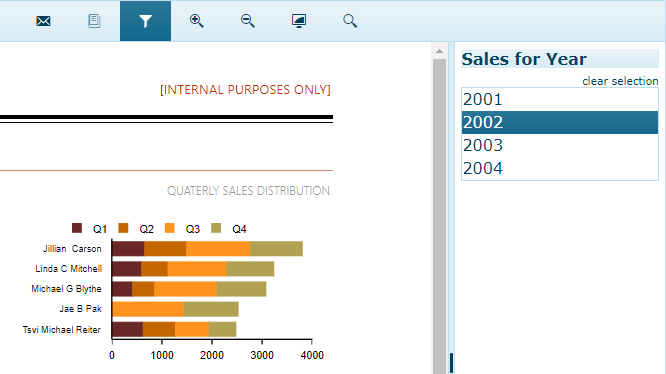
Task: Select year 2001 in Sales for Year
Action: point(560,100)
